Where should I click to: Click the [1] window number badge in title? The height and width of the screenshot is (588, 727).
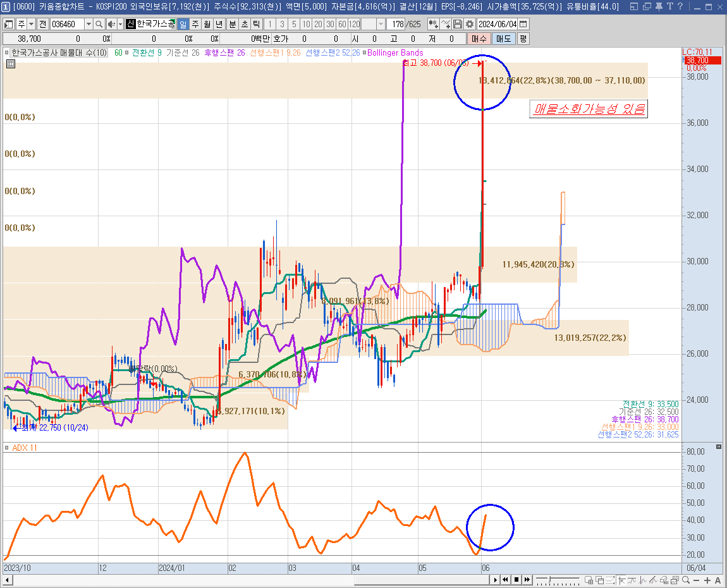pos(6,6)
